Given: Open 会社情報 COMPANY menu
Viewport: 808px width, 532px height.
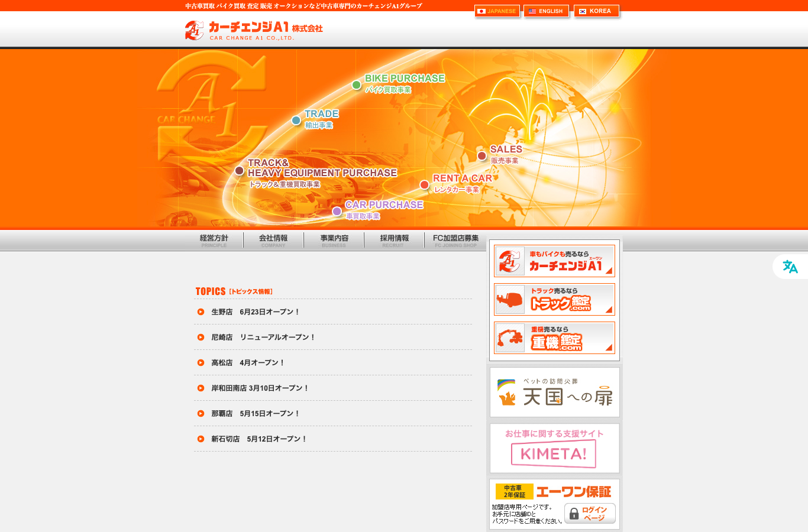Looking at the screenshot, I should 273,241.
